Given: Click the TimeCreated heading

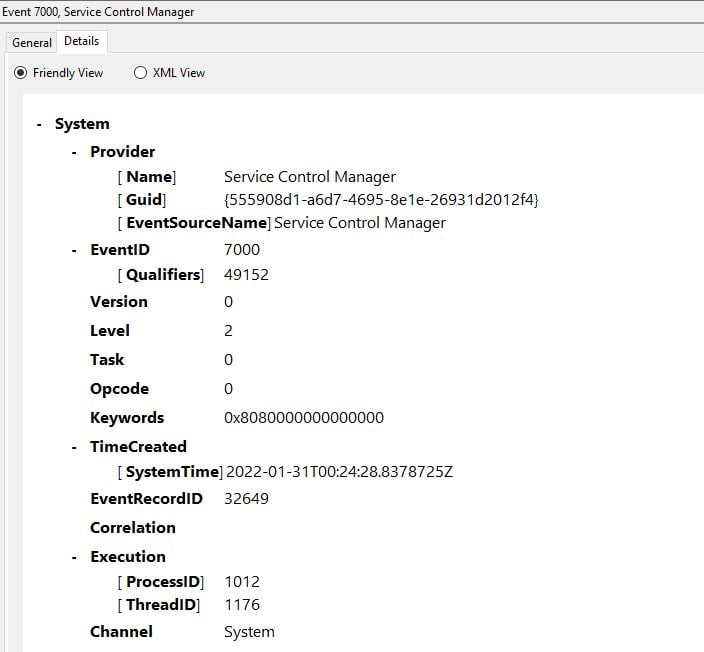Looking at the screenshot, I should point(138,447).
